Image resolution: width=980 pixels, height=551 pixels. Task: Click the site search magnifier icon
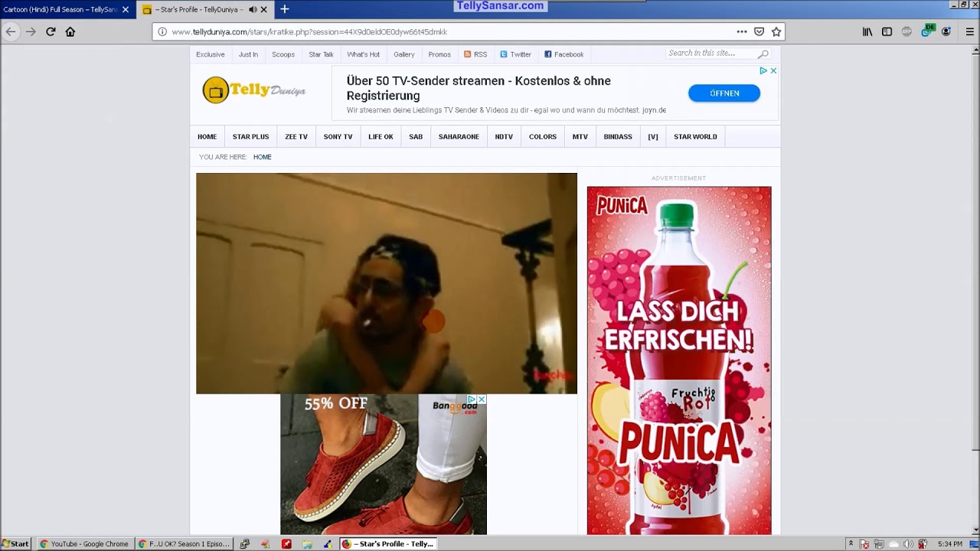click(763, 54)
